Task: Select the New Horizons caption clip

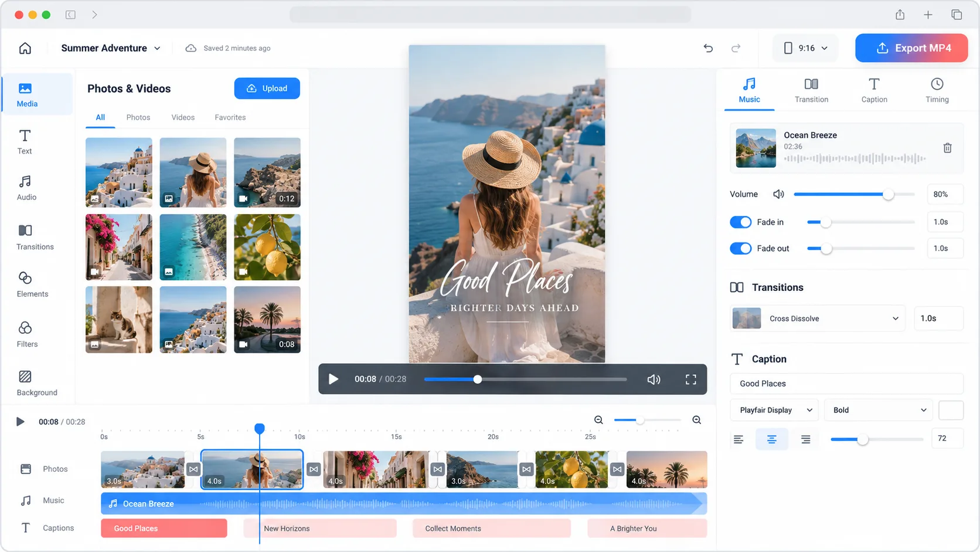Action: (320, 529)
